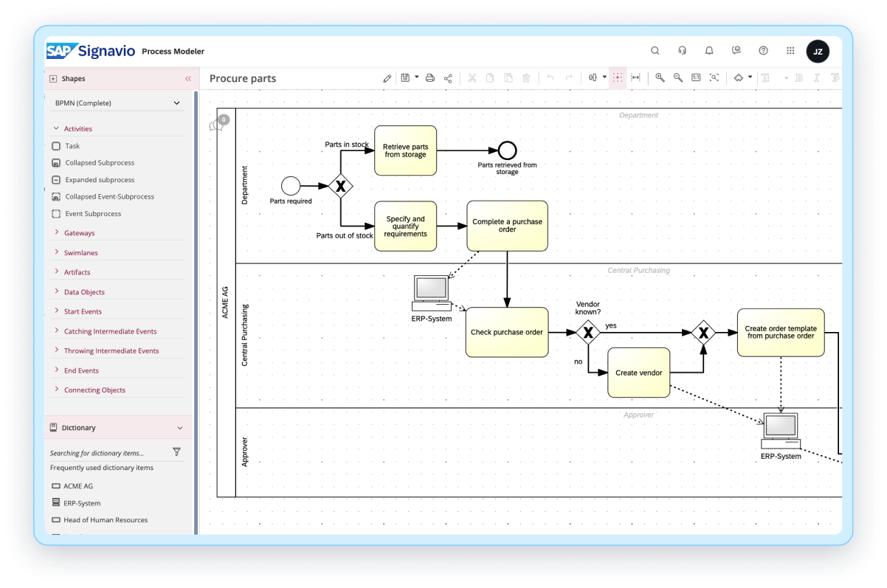Viewport: 887px width, 588px height.
Task: Reset zoom to actual size 1:1
Action: pos(696,77)
